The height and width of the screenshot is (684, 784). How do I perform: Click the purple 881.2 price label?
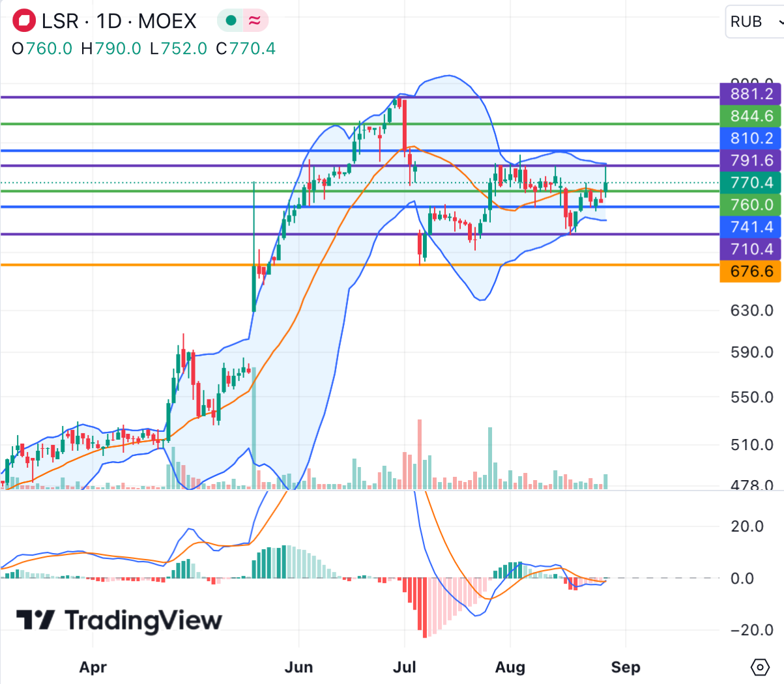point(751,94)
